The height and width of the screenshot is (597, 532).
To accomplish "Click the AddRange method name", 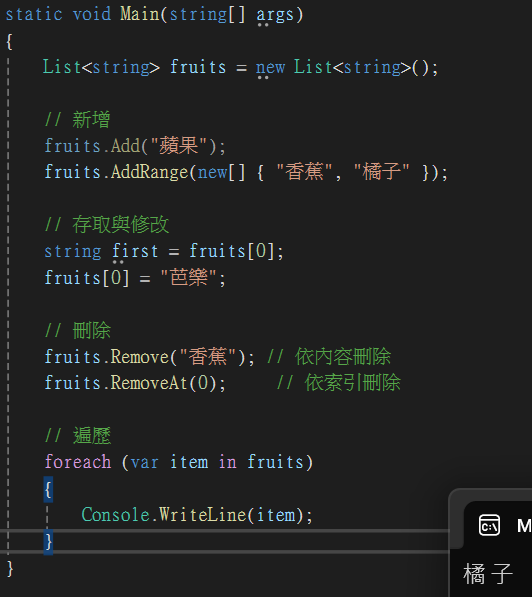I will tap(150, 172).
